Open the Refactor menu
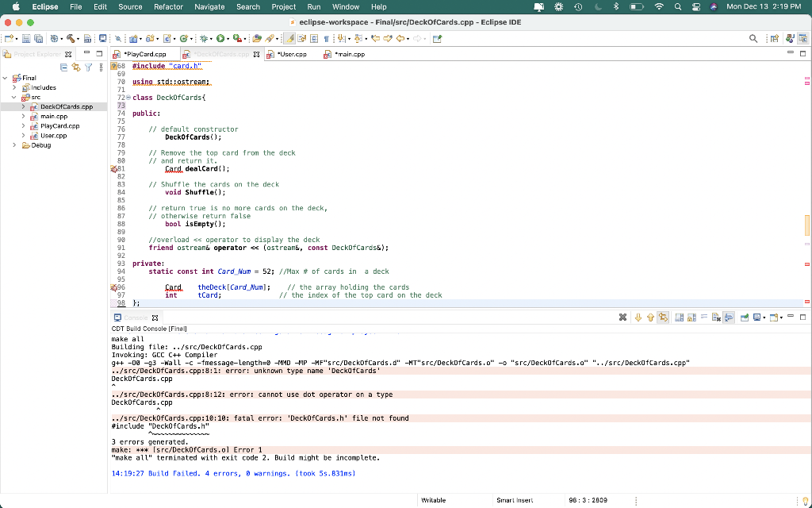 167,6
